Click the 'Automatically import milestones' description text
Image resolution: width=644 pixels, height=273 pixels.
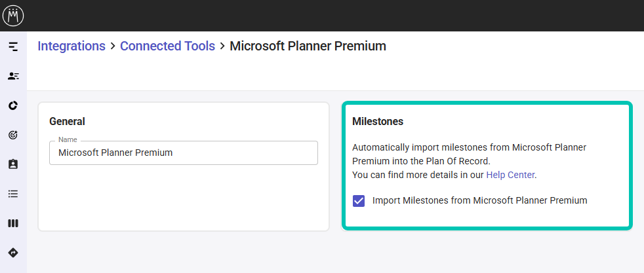470,154
